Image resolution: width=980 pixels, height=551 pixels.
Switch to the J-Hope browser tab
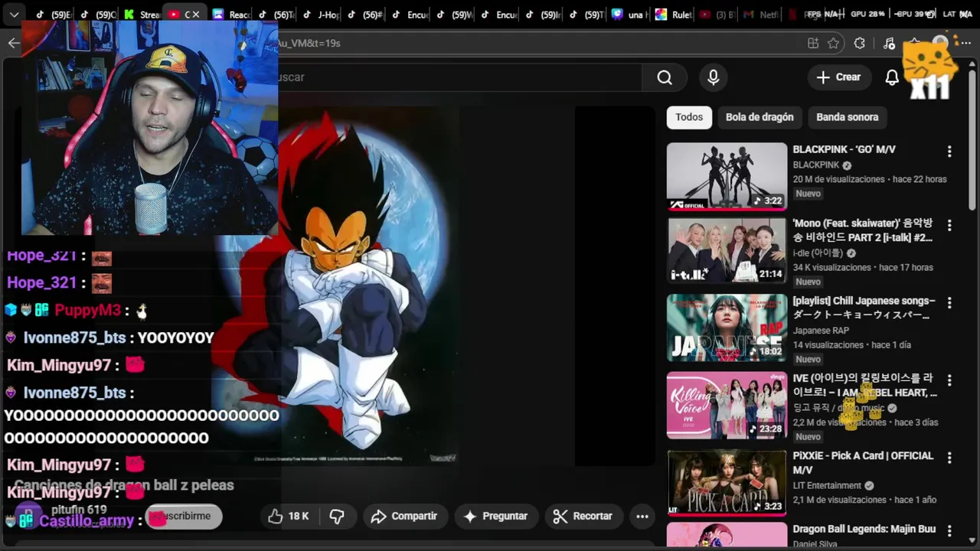[x=321, y=15]
